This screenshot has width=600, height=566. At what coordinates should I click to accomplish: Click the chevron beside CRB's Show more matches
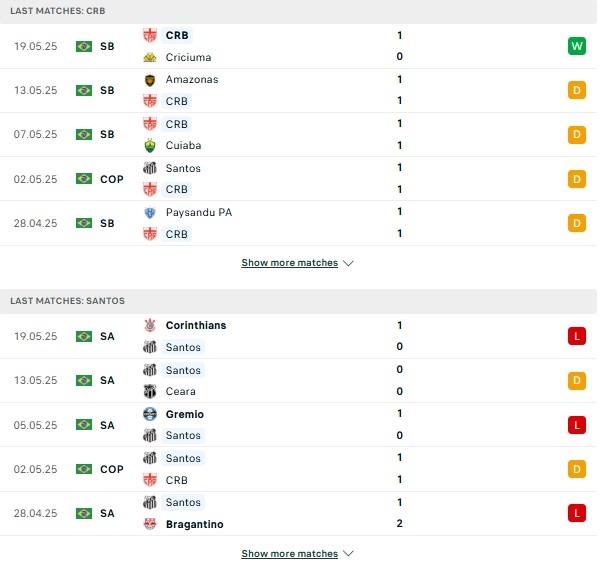click(x=348, y=263)
